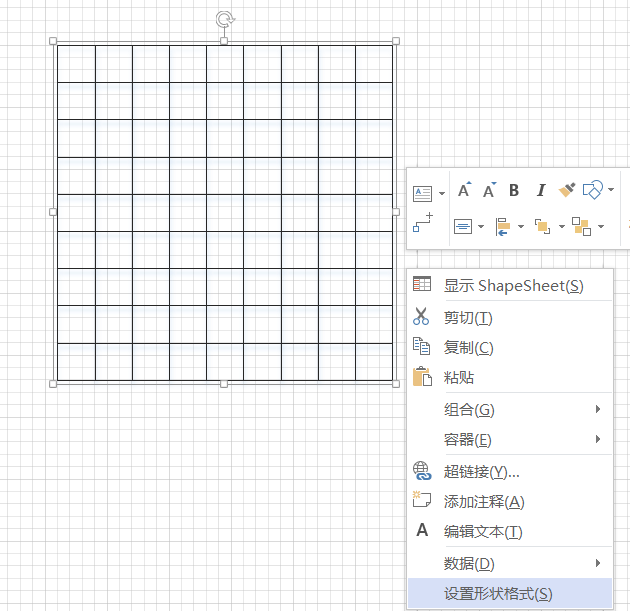The width and height of the screenshot is (630, 611).
Task: Click the text alignment icon
Action: click(462, 227)
